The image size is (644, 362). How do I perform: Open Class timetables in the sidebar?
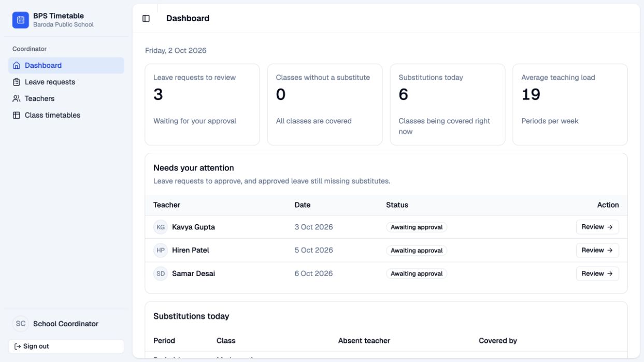66,115
